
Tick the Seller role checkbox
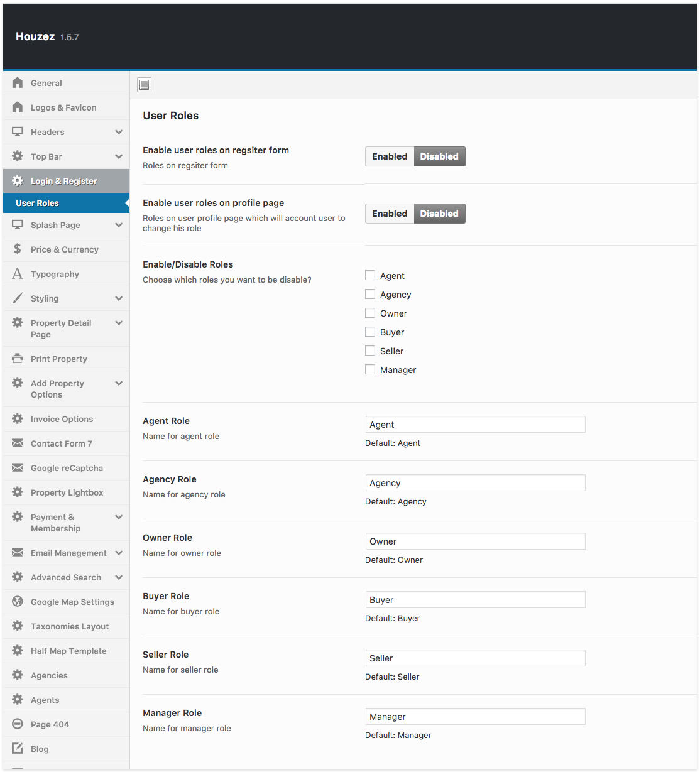click(x=370, y=351)
